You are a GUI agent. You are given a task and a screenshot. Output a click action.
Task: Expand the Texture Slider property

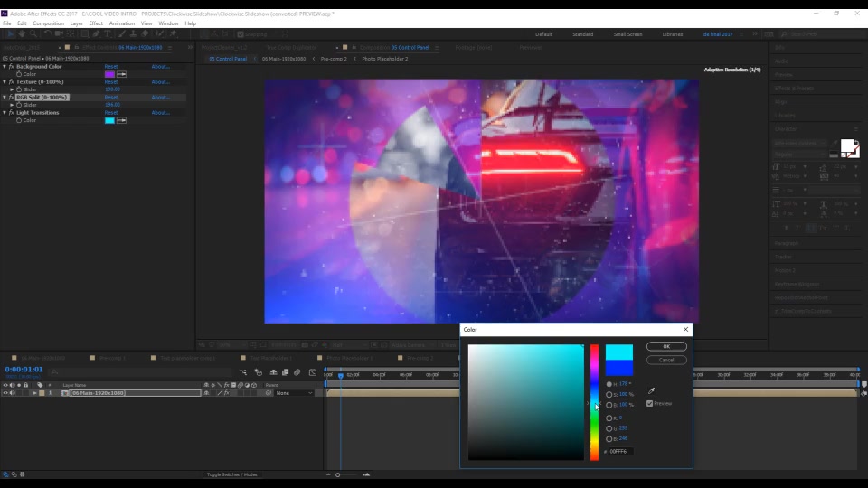coord(12,89)
